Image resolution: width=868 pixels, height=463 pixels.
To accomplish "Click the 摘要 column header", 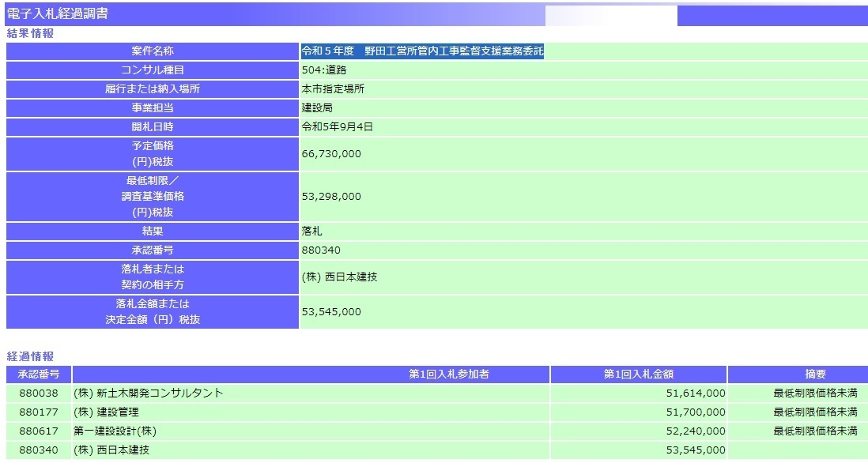I will tap(814, 375).
